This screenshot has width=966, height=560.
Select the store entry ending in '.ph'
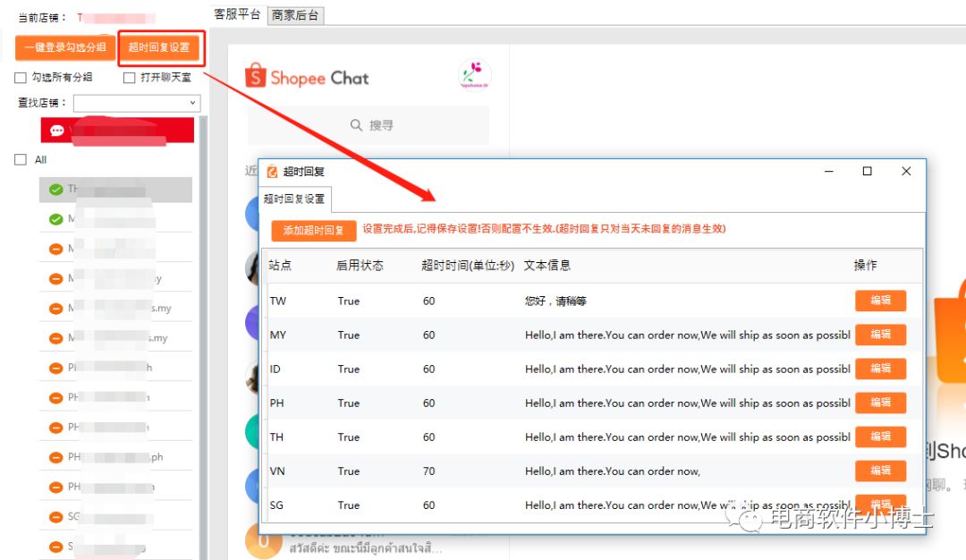pos(115,457)
